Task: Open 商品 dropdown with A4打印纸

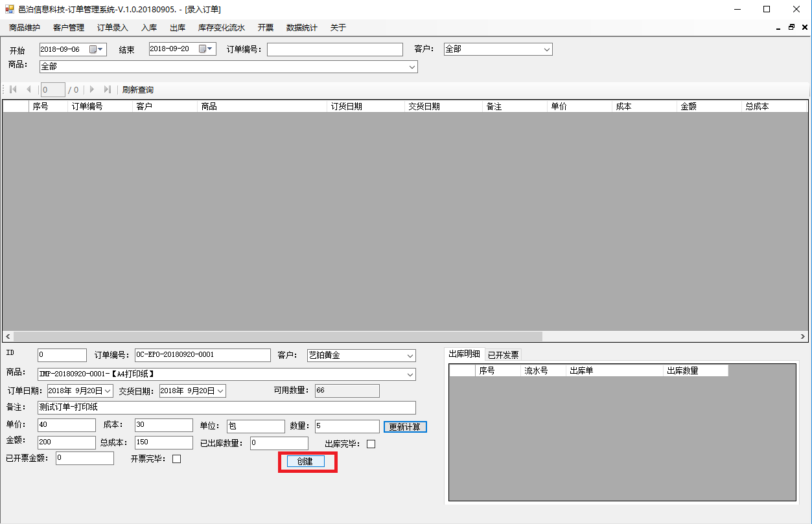Action: pos(410,374)
